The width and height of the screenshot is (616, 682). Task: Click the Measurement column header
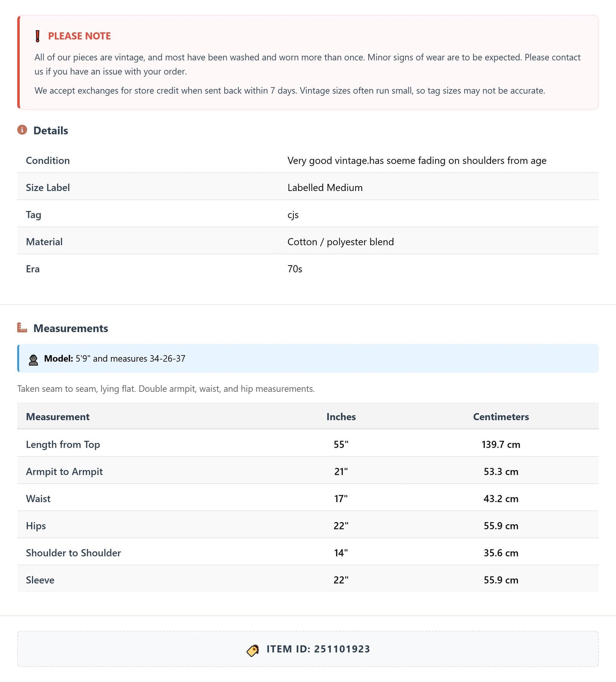[58, 417]
